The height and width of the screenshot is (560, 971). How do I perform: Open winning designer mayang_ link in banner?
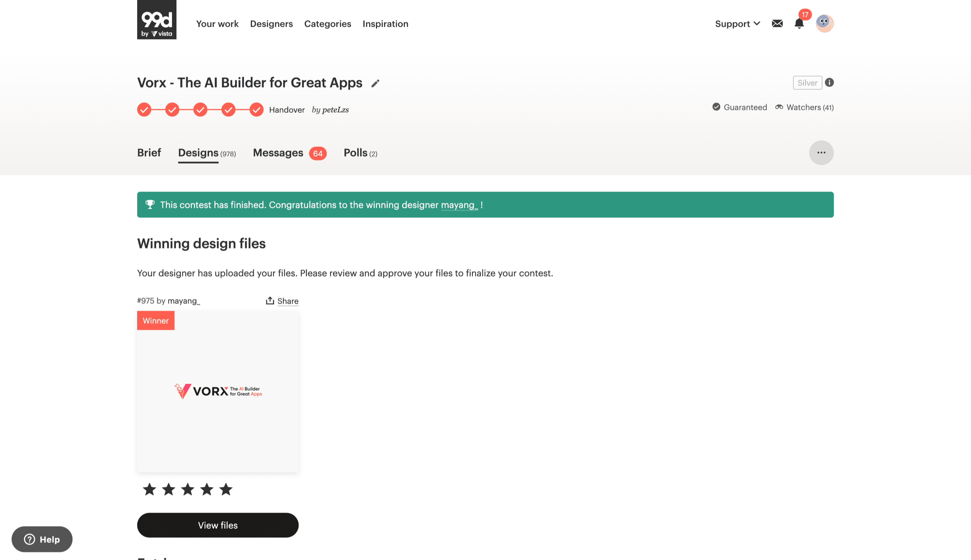tap(459, 205)
